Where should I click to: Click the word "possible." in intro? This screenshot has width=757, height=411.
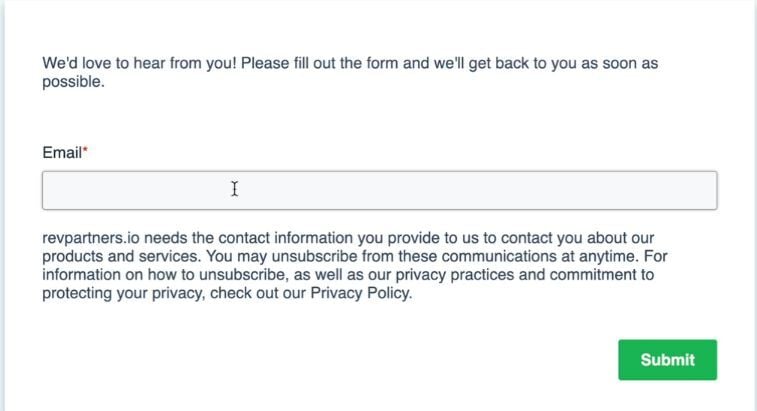73,82
